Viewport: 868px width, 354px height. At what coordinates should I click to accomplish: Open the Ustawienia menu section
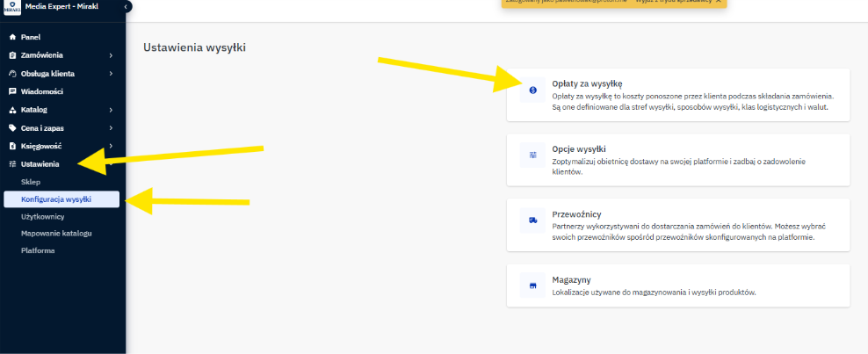40,164
